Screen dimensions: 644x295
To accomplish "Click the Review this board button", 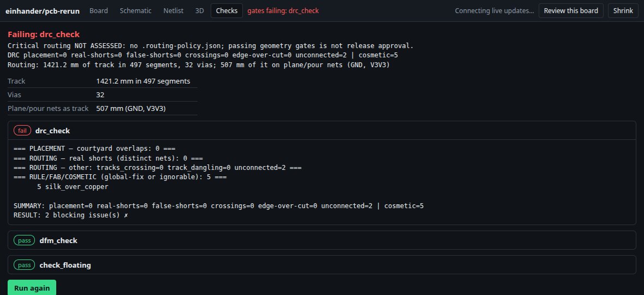I will pyautogui.click(x=571, y=11).
